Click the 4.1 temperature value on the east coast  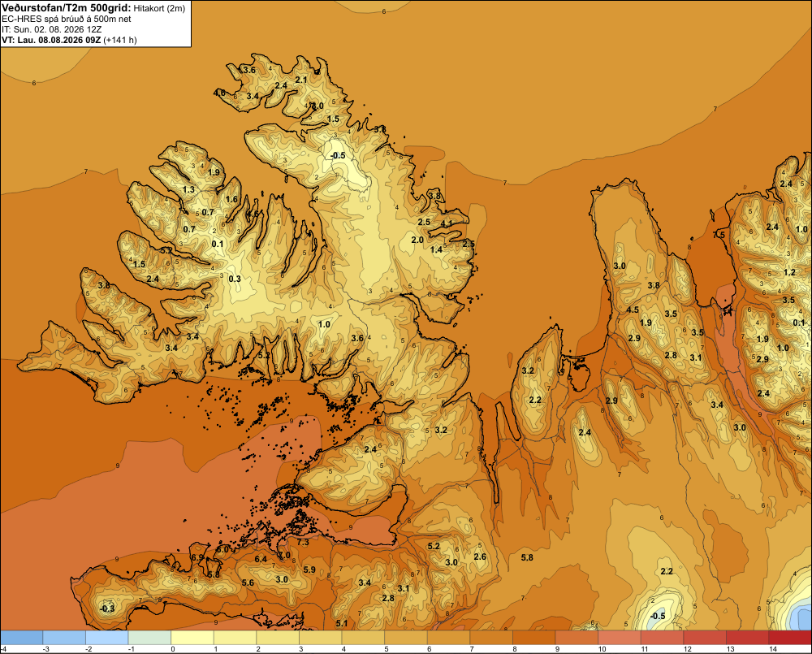click(447, 224)
